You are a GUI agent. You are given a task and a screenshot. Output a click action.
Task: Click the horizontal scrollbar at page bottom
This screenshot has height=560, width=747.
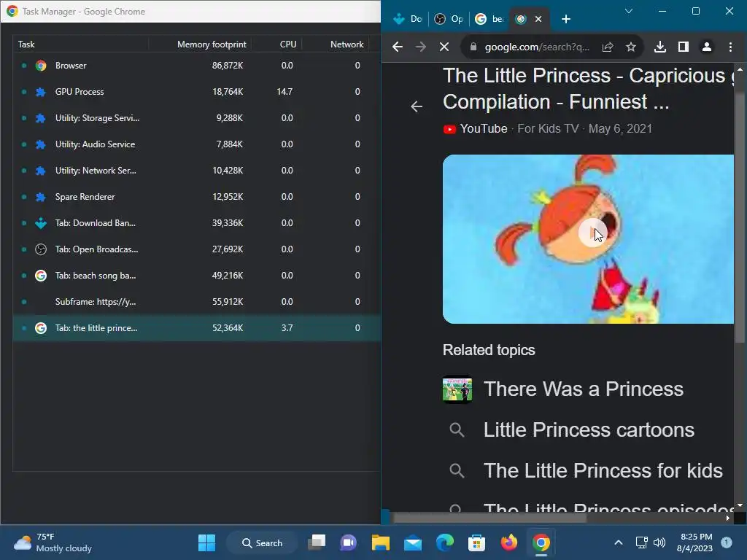[489, 518]
